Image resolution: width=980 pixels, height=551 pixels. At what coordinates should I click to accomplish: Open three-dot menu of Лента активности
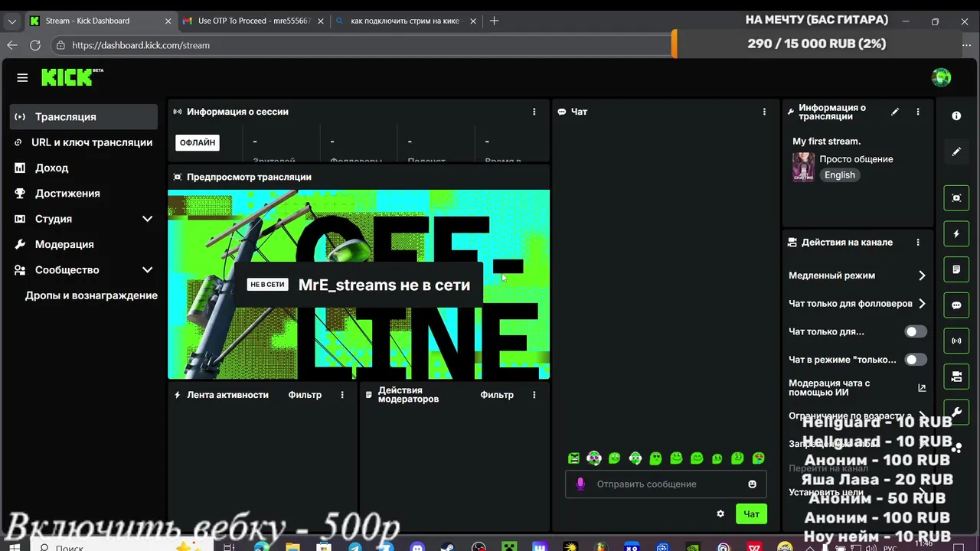(x=342, y=395)
